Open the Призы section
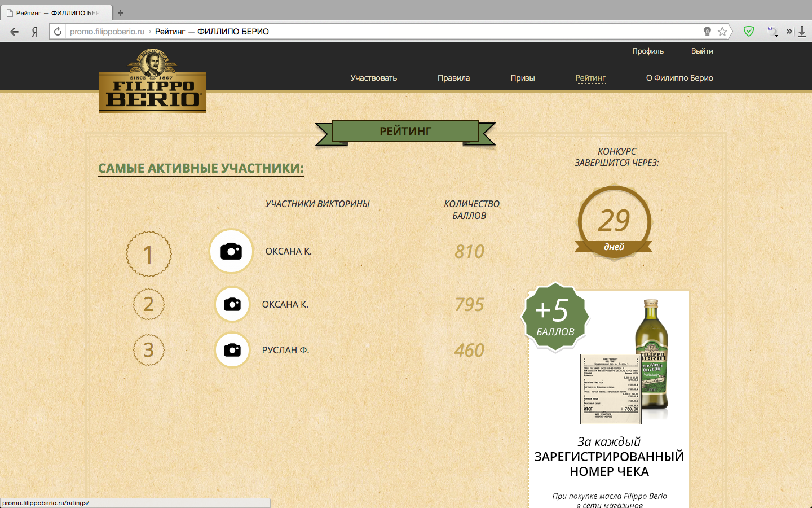812x508 pixels. point(522,78)
